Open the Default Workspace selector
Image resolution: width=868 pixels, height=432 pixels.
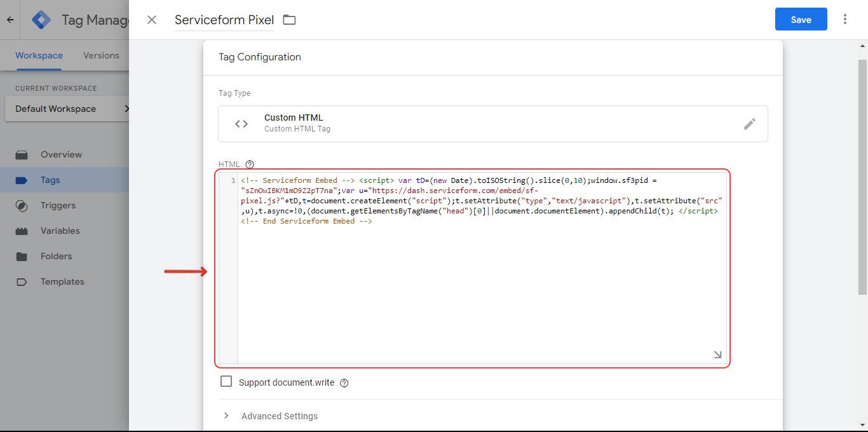(x=68, y=109)
